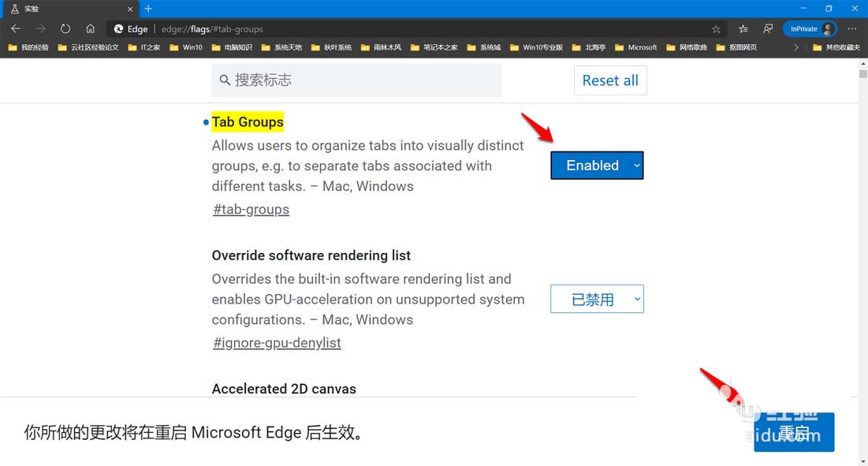Image resolution: width=868 pixels, height=466 pixels.
Task: Refresh the edge://flags page
Action: coord(65,28)
